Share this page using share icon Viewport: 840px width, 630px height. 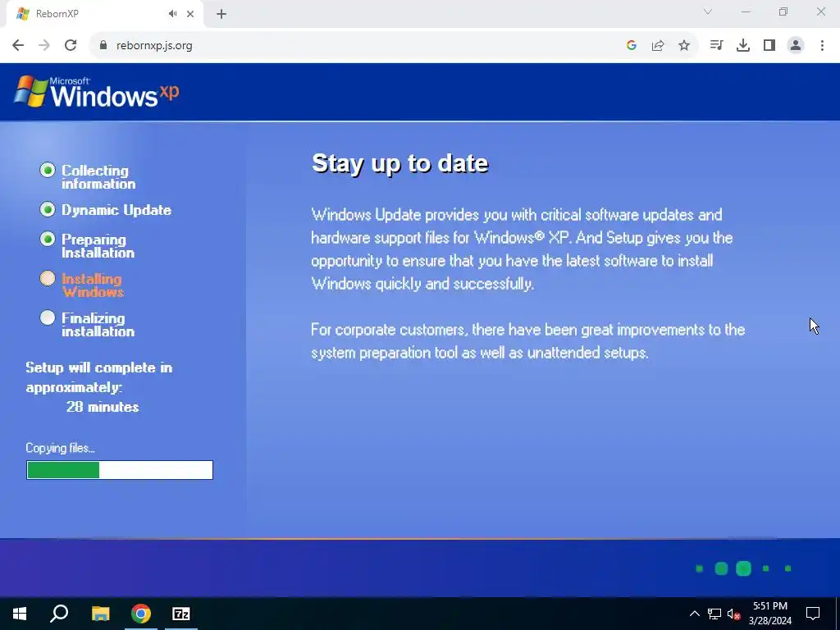click(x=657, y=45)
